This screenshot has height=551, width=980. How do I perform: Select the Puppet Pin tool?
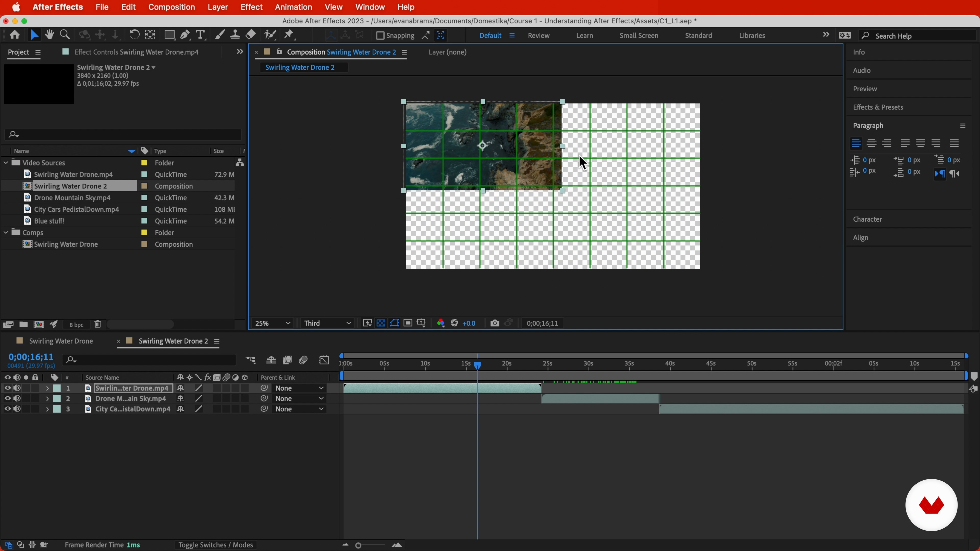click(x=289, y=35)
